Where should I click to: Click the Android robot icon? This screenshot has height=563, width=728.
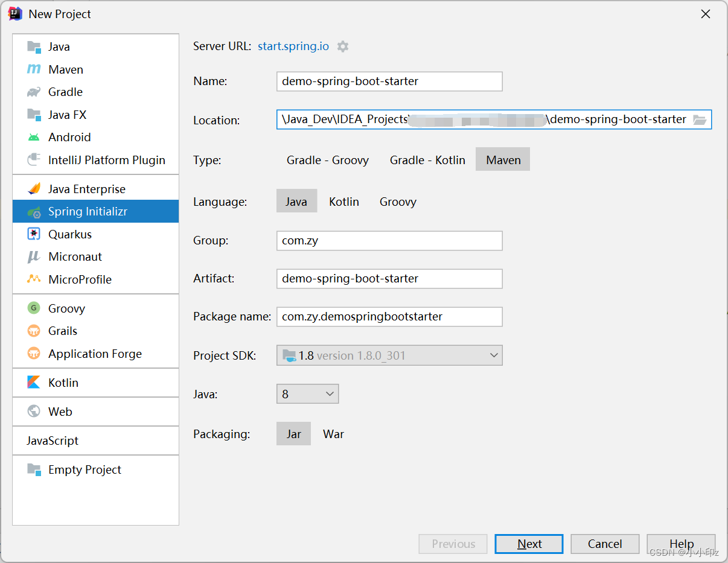[x=34, y=137]
